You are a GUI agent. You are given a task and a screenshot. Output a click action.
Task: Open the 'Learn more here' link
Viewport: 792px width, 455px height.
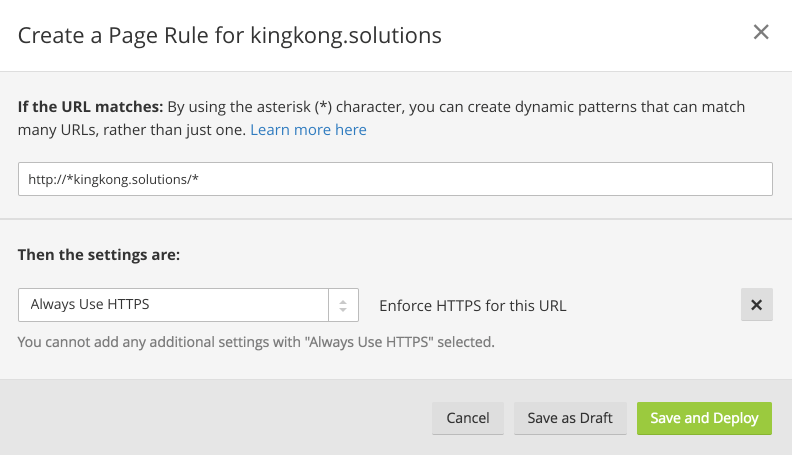tap(308, 130)
